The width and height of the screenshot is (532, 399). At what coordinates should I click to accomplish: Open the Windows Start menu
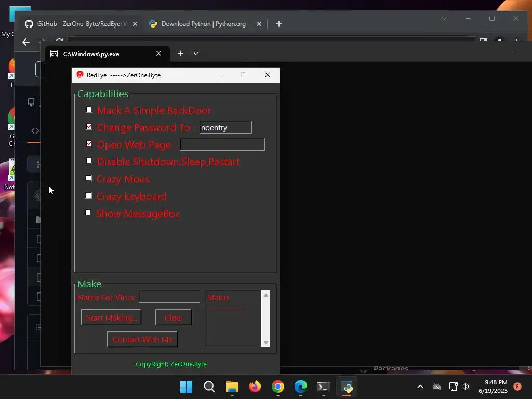point(186,387)
